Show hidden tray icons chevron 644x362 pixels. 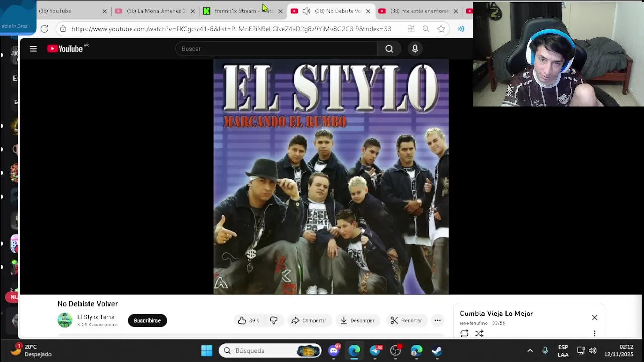pos(530,351)
